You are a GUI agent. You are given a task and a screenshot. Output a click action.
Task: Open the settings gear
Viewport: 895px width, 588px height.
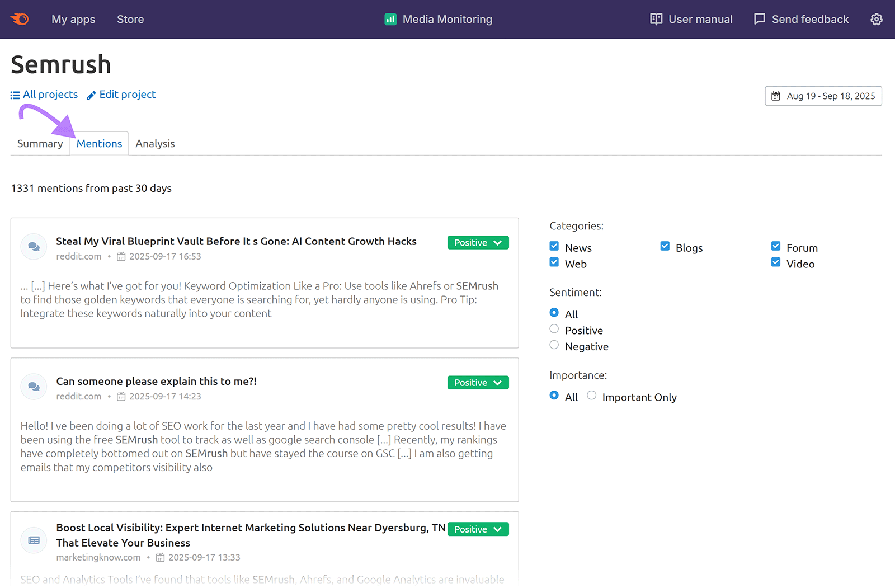coord(876,19)
